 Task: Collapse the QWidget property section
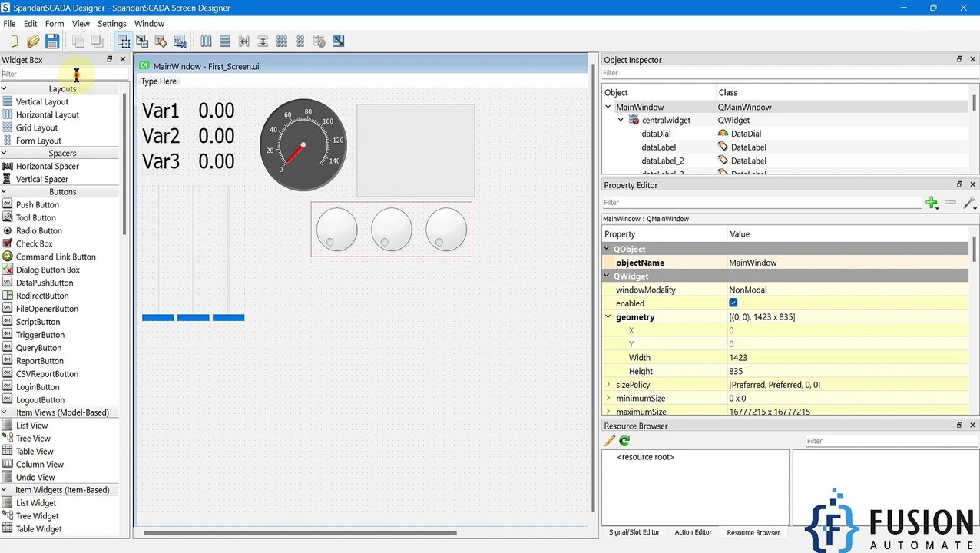(x=607, y=276)
